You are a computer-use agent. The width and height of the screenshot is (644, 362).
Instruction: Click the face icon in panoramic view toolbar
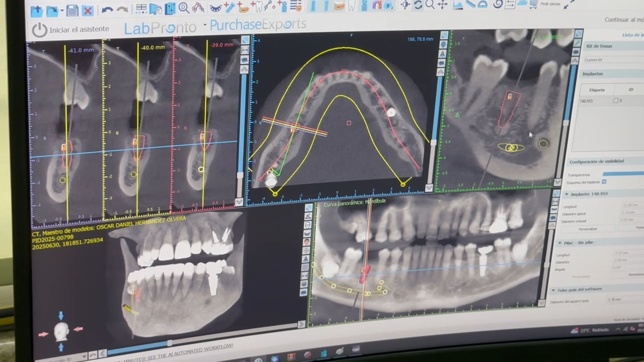point(306,241)
